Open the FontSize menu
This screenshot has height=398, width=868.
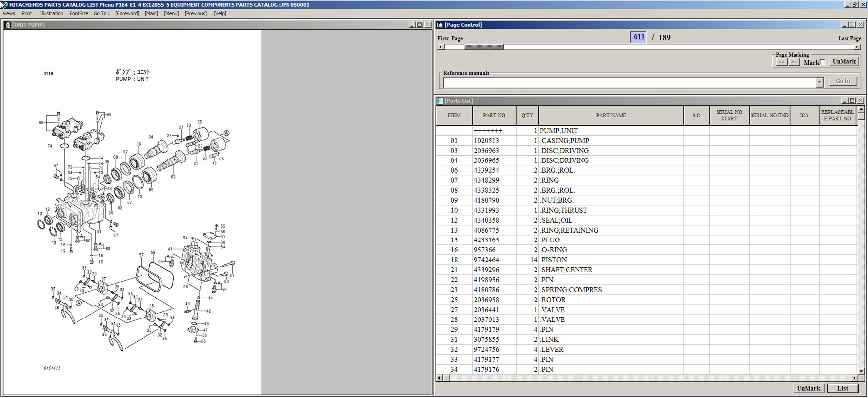point(78,14)
